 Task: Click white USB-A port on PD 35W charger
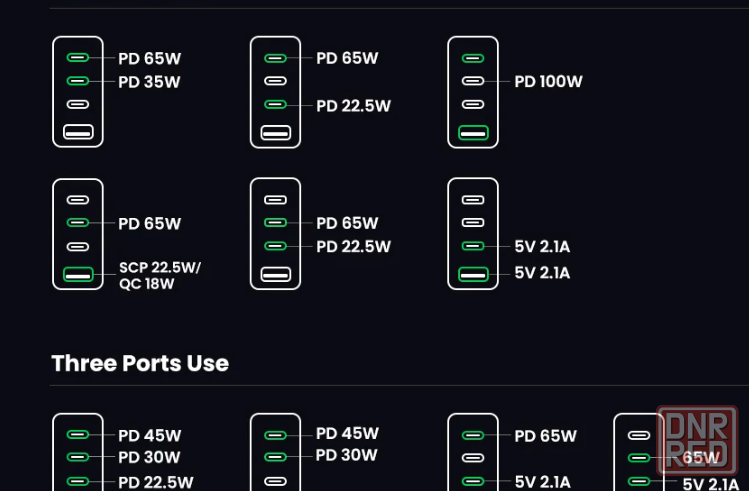coord(78,131)
